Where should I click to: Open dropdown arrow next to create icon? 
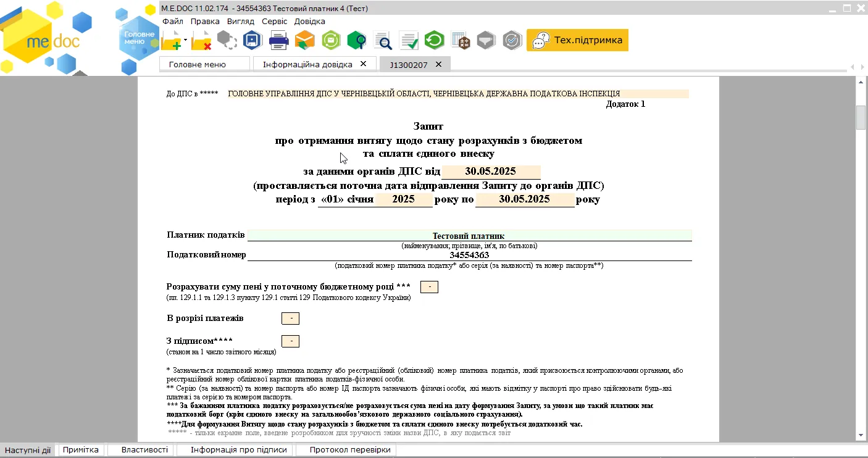(x=185, y=41)
